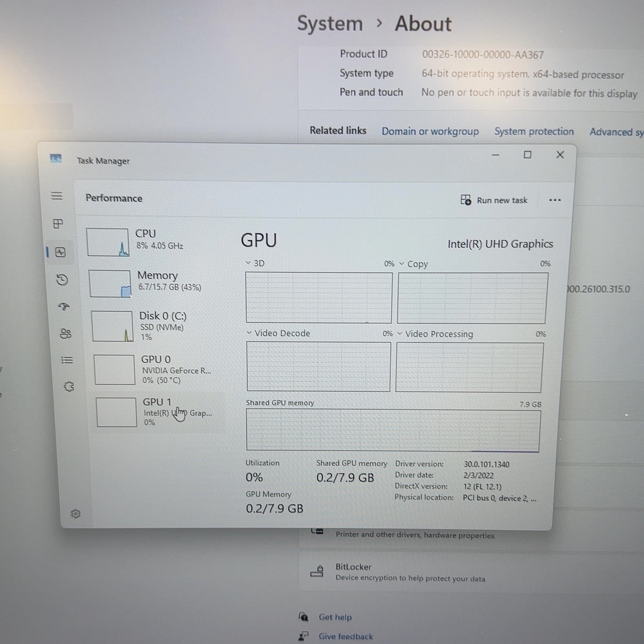Click System breadcrumb in Settings header
Image resolution: width=644 pixels, height=644 pixels.
click(330, 24)
